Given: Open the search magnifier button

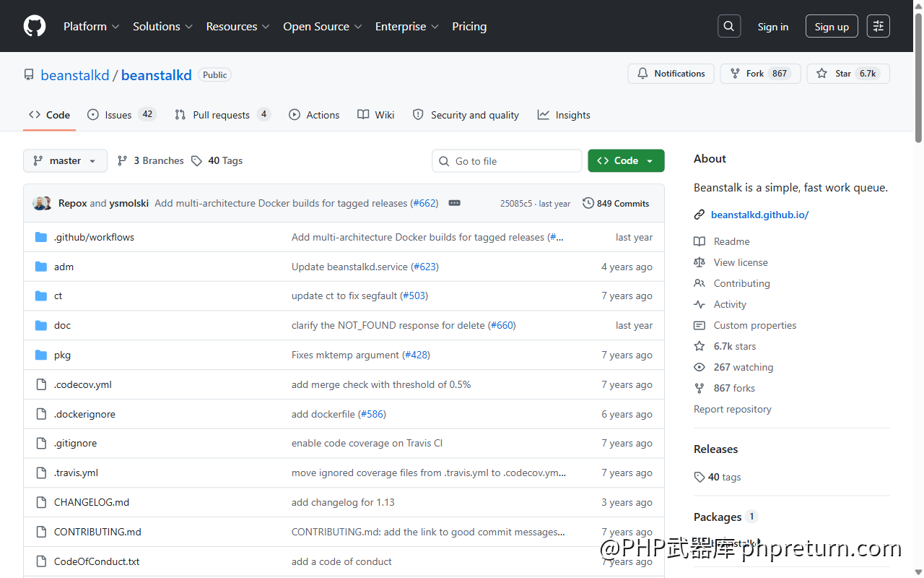Looking at the screenshot, I should click(729, 26).
